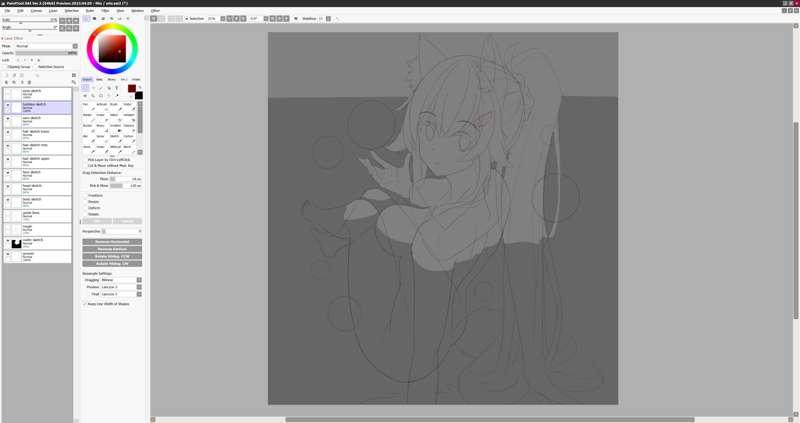Select the Magic Wand tool
The height and width of the screenshot is (423, 800).
pyautogui.click(x=101, y=88)
